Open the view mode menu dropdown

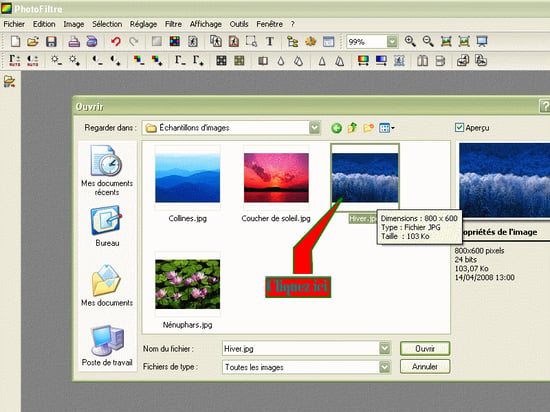click(x=387, y=128)
